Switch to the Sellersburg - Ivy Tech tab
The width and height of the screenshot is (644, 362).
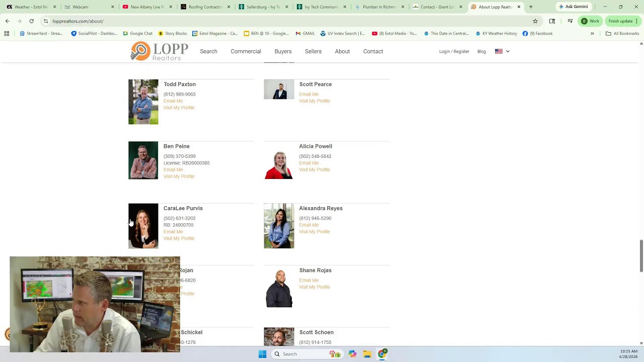click(263, 7)
